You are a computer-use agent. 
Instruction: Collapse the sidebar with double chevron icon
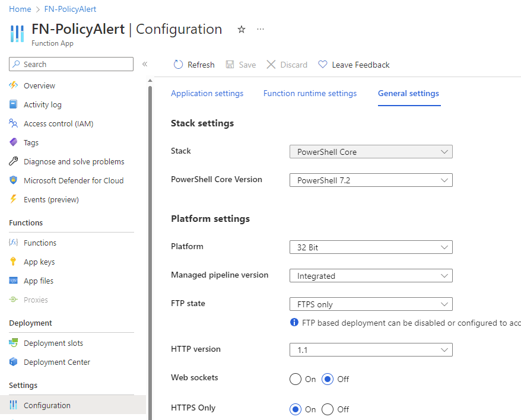(145, 64)
